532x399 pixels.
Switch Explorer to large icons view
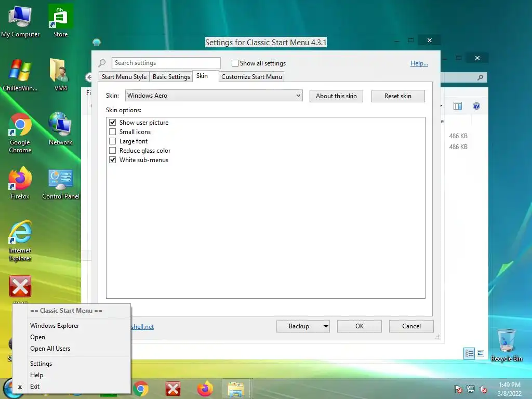coord(481,353)
